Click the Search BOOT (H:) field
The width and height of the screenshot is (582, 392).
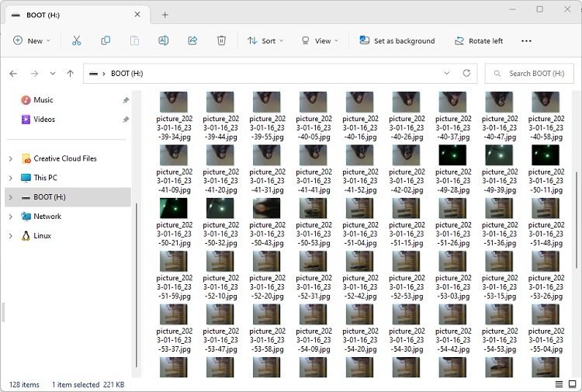click(x=535, y=74)
